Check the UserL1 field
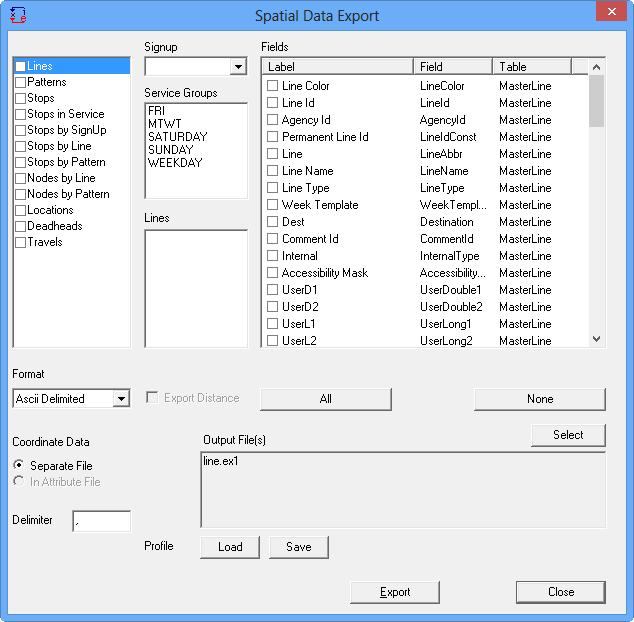 click(273, 324)
